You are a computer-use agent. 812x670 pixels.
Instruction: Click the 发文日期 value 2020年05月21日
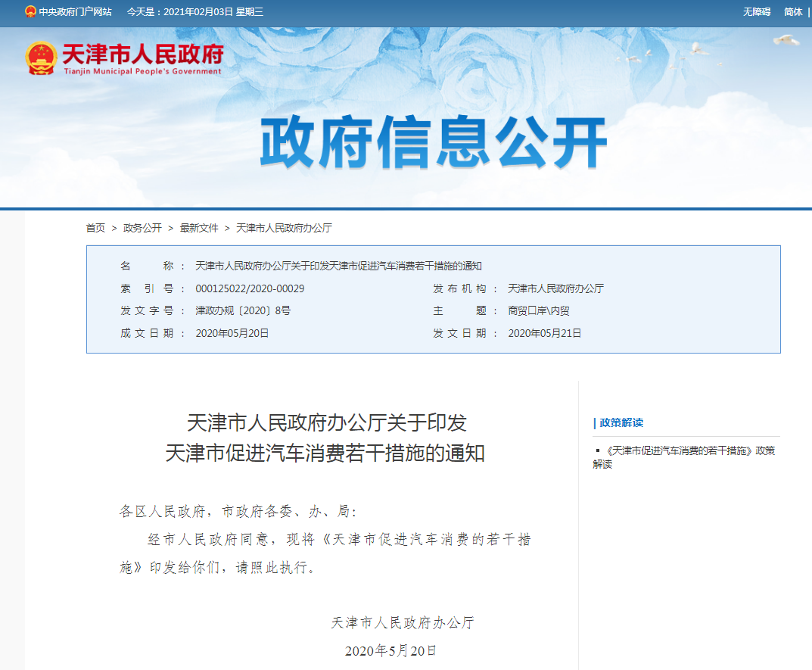click(x=544, y=333)
